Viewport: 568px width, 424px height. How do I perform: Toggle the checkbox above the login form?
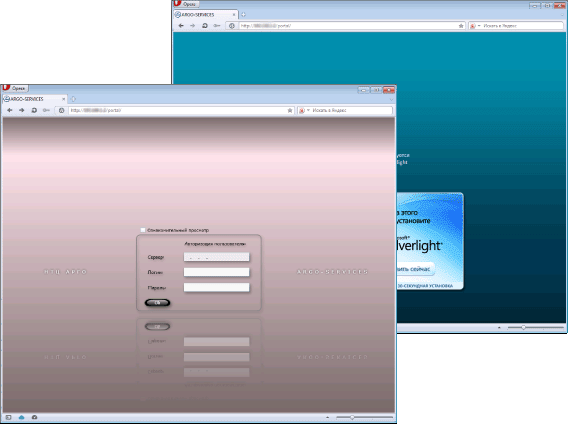(x=143, y=230)
